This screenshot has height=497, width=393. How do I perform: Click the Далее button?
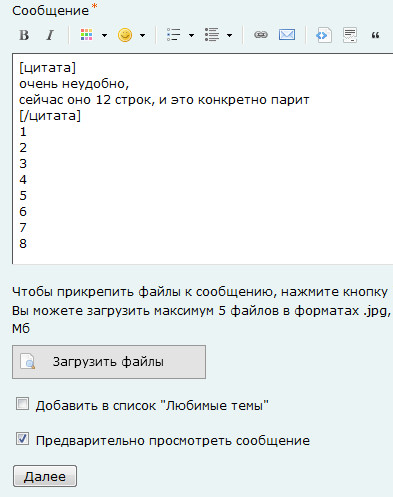pos(45,476)
